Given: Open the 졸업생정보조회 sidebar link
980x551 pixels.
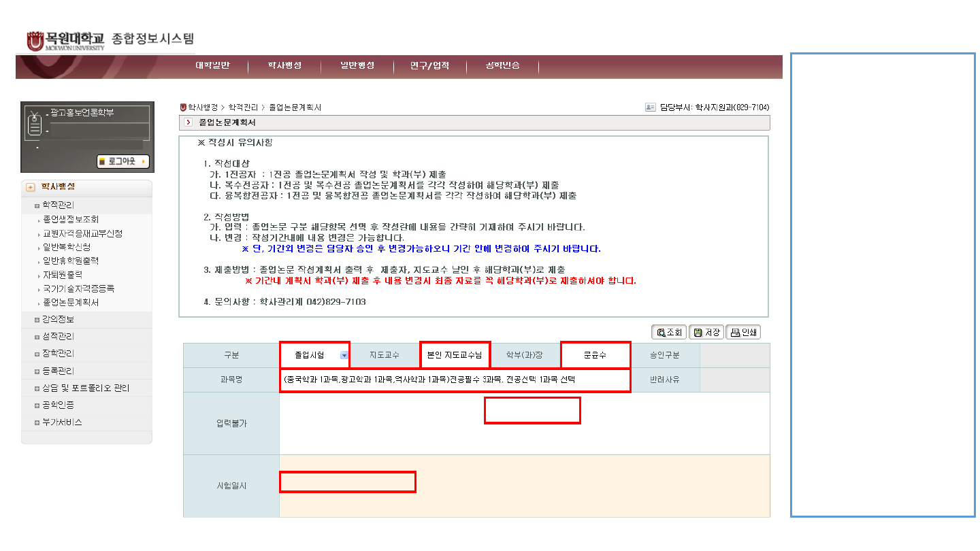Looking at the screenshot, I should (71, 220).
